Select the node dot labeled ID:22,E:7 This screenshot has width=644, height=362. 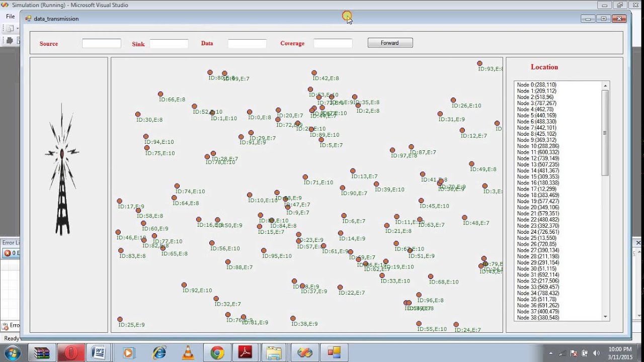click(340, 287)
